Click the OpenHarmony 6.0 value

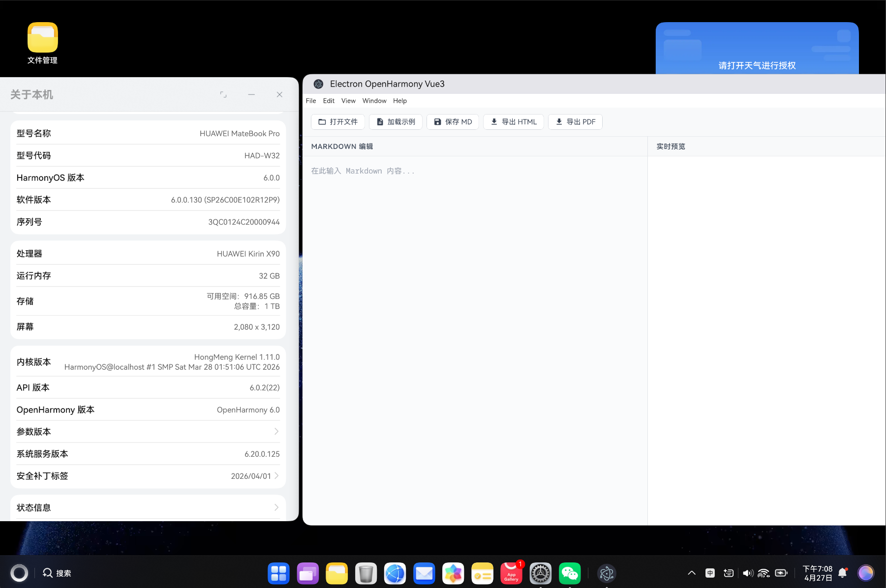click(x=248, y=410)
